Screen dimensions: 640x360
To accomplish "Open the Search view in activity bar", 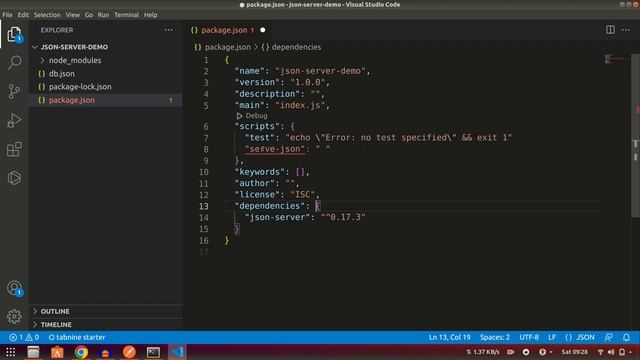I will point(14,62).
